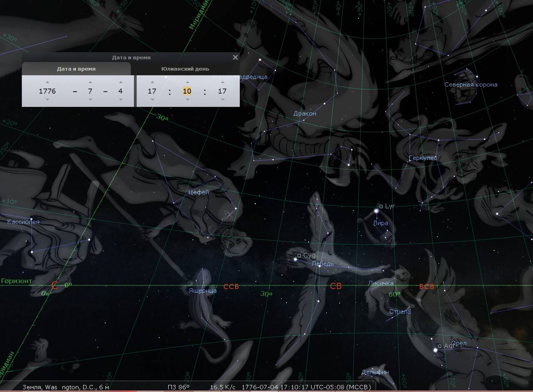Select the star Deneb beside the α Cyg label
The width and height of the screenshot is (533, 392).
tap(295, 260)
